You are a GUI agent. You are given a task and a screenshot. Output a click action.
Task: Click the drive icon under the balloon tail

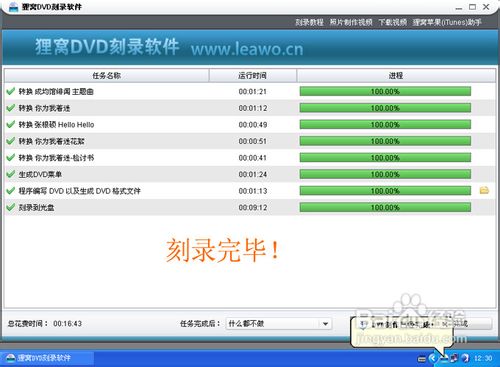444,359
